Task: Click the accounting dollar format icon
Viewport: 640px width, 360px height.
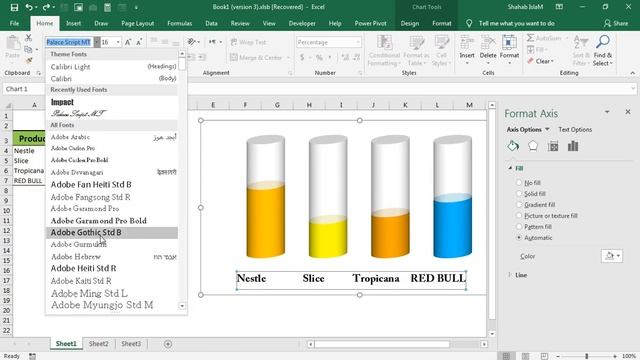Action: (302, 58)
